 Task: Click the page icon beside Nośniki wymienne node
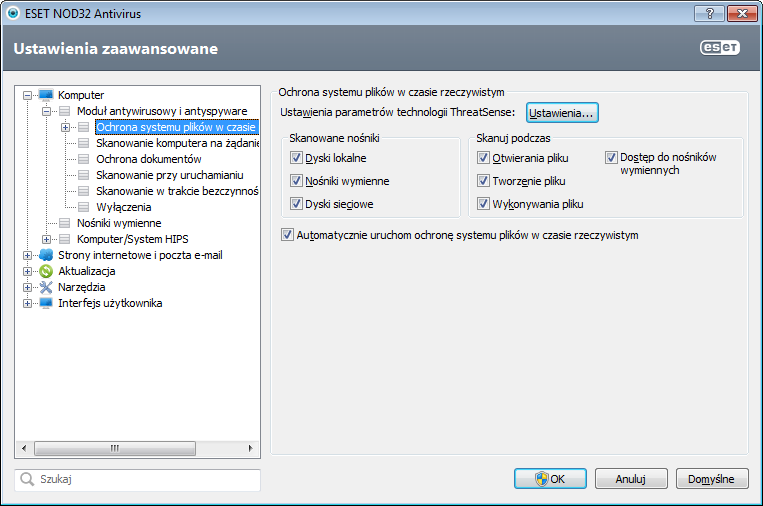coord(65,223)
